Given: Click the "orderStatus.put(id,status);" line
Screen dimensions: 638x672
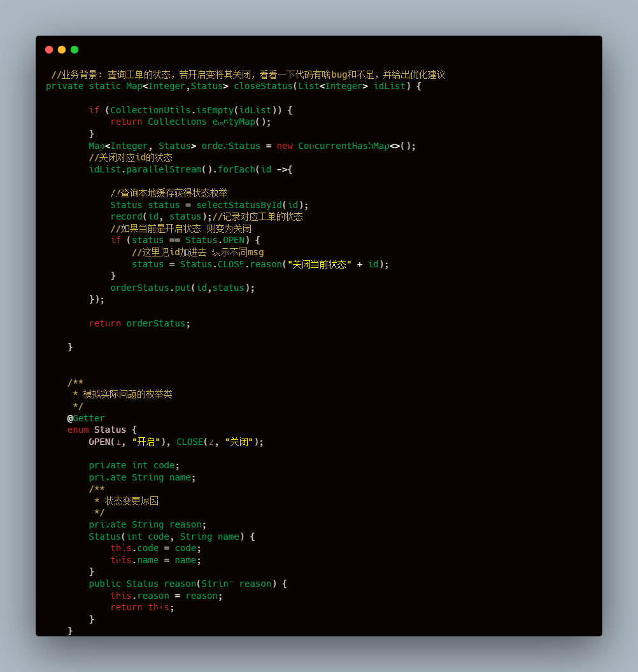Looking at the screenshot, I should [x=183, y=288].
